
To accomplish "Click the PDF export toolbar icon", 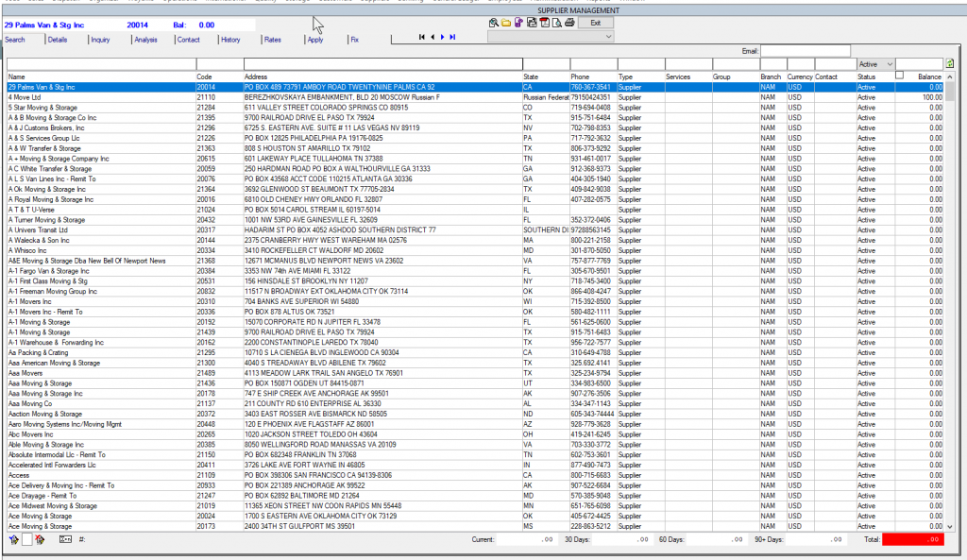I will [544, 23].
